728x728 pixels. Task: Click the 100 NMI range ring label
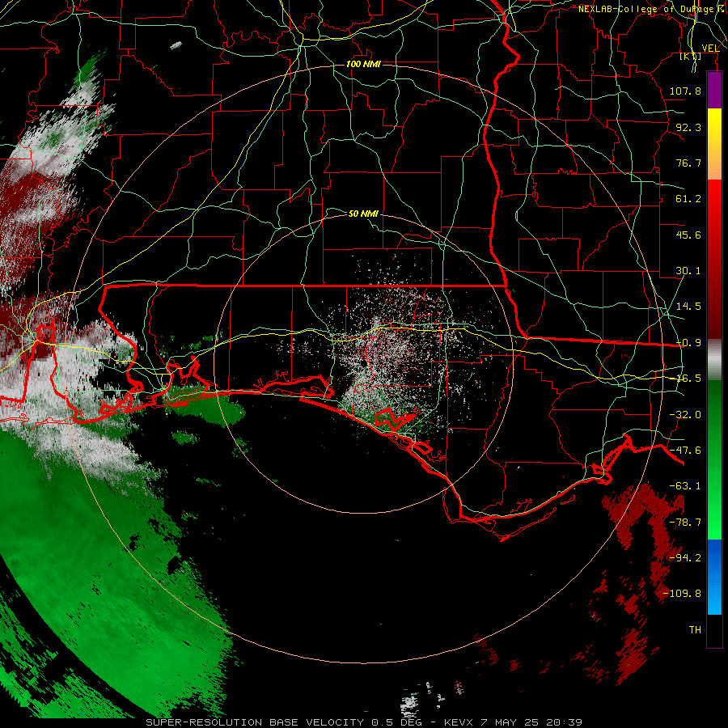click(x=363, y=64)
